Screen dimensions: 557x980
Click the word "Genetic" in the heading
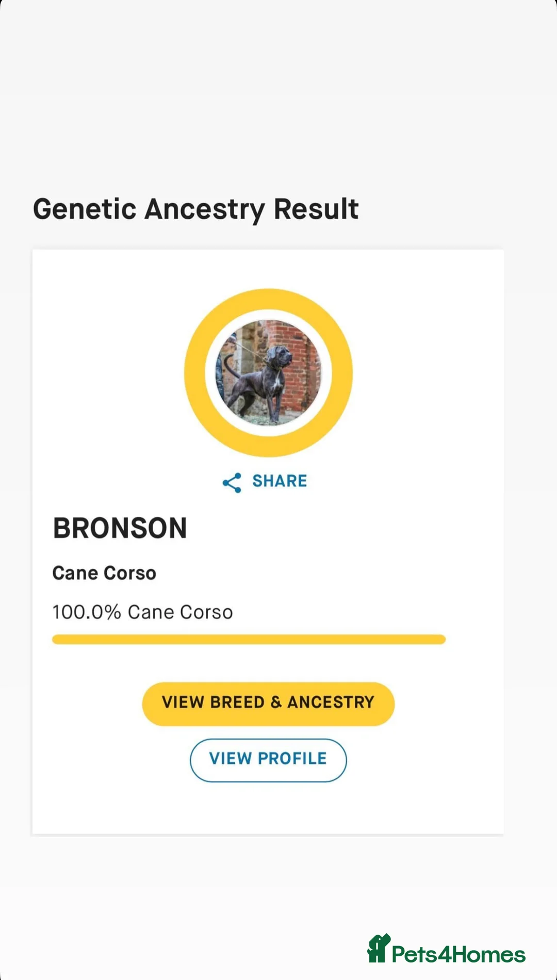pos(85,209)
